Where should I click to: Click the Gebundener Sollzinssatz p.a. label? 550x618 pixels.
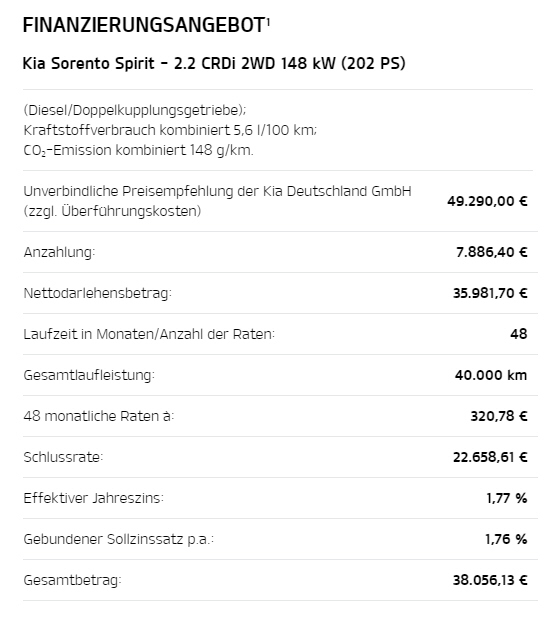118,539
